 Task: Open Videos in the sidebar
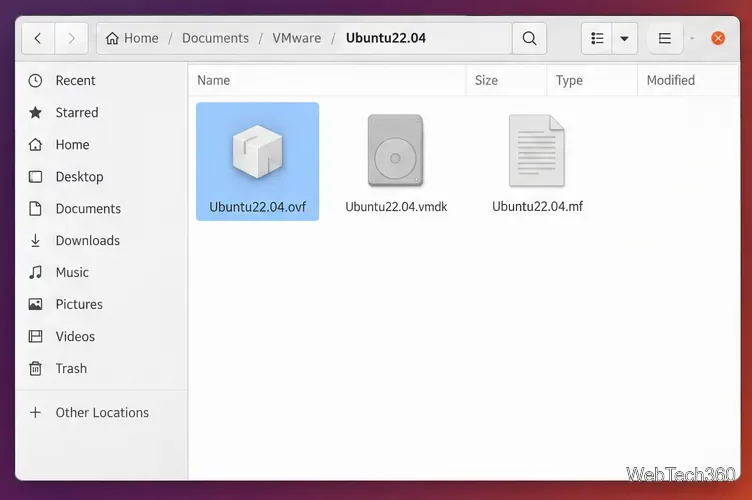101,337
